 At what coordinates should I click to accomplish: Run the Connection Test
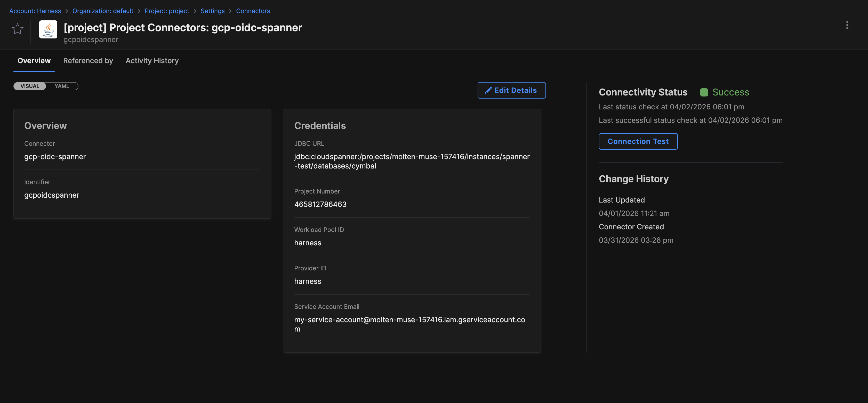coord(638,142)
